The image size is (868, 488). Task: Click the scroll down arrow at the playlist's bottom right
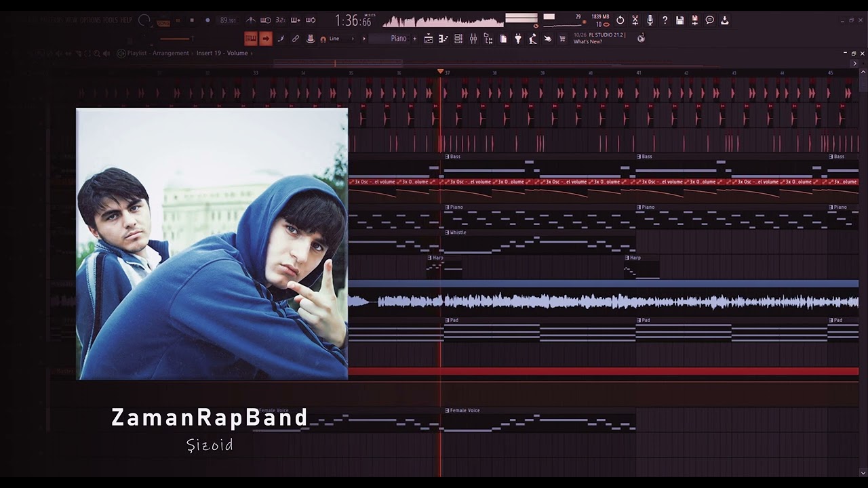point(863,472)
